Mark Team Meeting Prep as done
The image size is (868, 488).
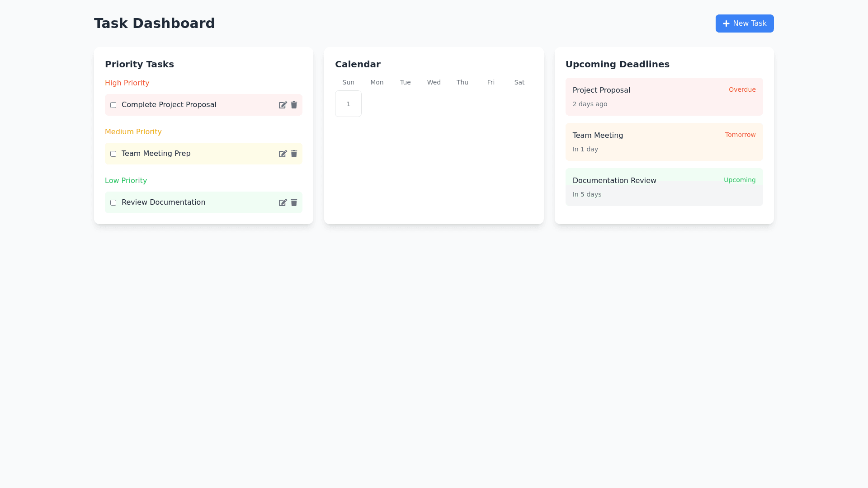pos(113,154)
